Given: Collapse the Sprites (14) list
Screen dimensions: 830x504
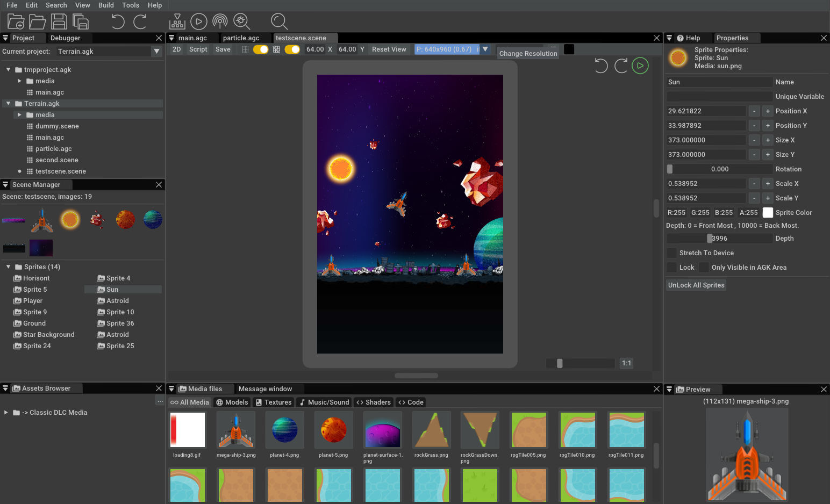Looking at the screenshot, I should point(8,267).
